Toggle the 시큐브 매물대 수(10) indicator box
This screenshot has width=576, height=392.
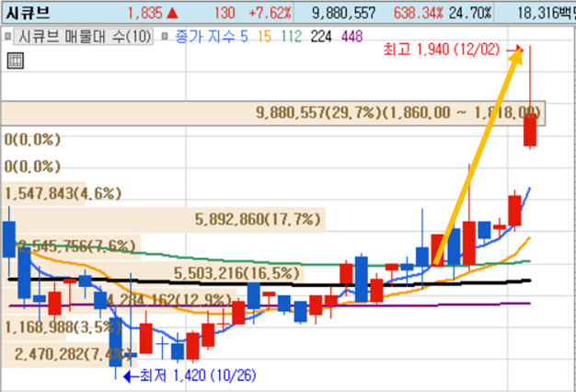7,36
